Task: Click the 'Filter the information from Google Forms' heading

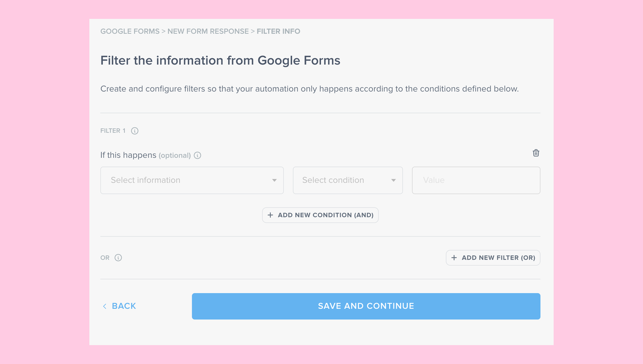Action: pyautogui.click(x=220, y=61)
